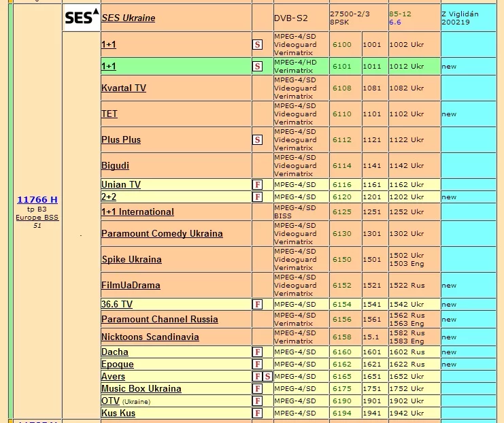Click the F icon beside Unian TV
Image resolution: width=504 pixels, height=423 pixels.
257,185
